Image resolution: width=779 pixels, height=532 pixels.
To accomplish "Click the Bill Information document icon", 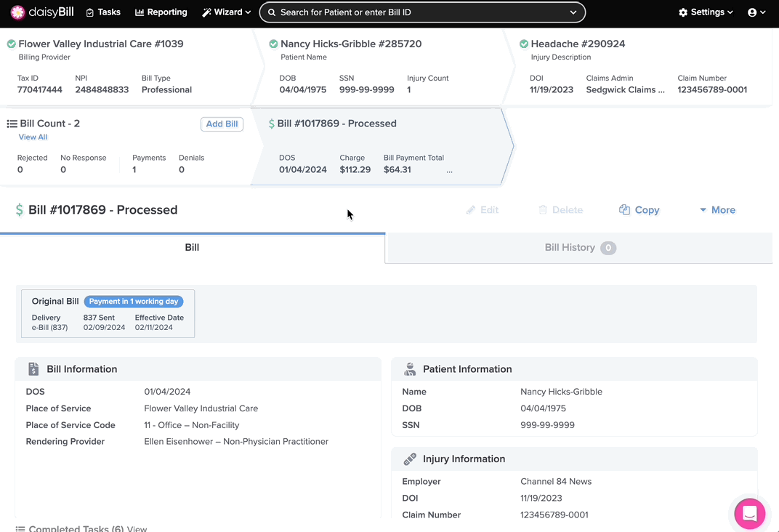I will click(x=33, y=369).
